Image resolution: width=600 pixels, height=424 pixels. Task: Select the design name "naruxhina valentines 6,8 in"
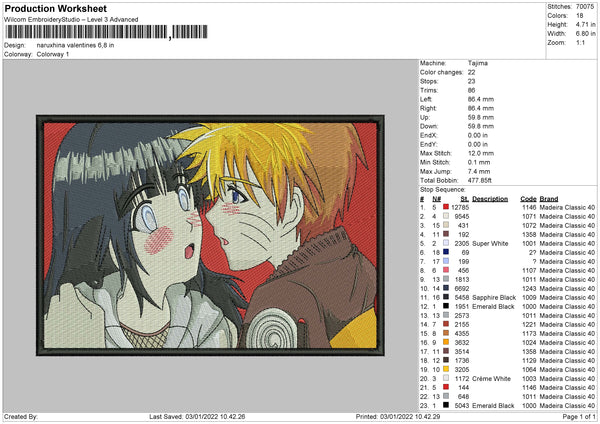pos(75,45)
